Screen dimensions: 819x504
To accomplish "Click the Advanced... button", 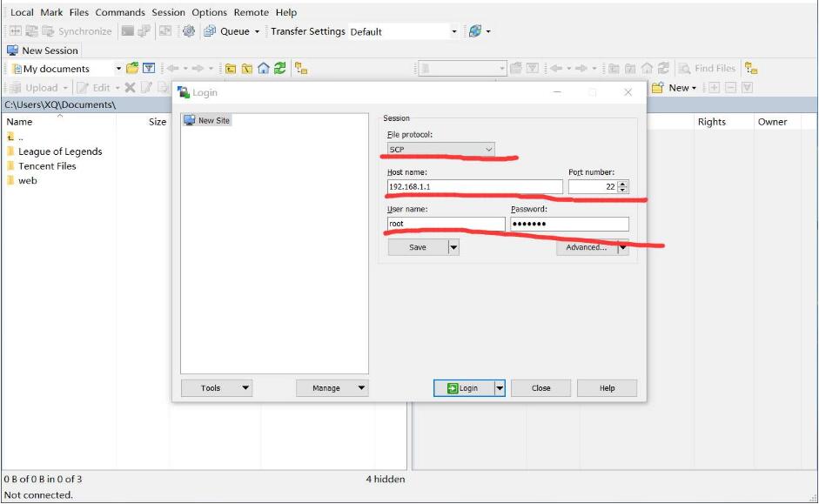I will click(x=587, y=247).
